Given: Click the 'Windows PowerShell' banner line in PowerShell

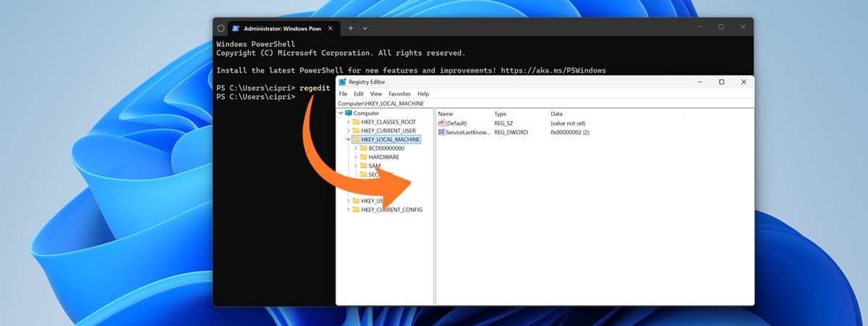Looking at the screenshot, I should (x=255, y=44).
